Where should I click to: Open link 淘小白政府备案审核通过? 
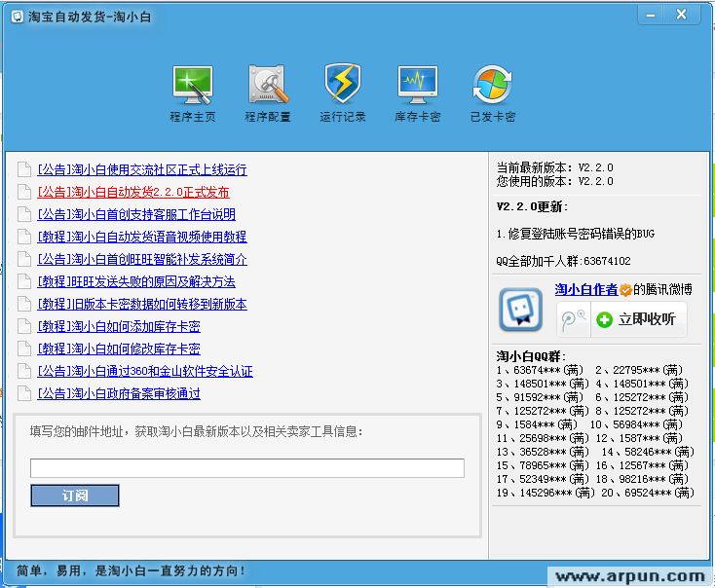(119, 393)
